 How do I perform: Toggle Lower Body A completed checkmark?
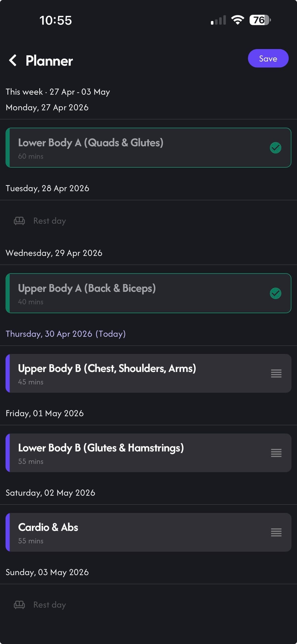275,148
